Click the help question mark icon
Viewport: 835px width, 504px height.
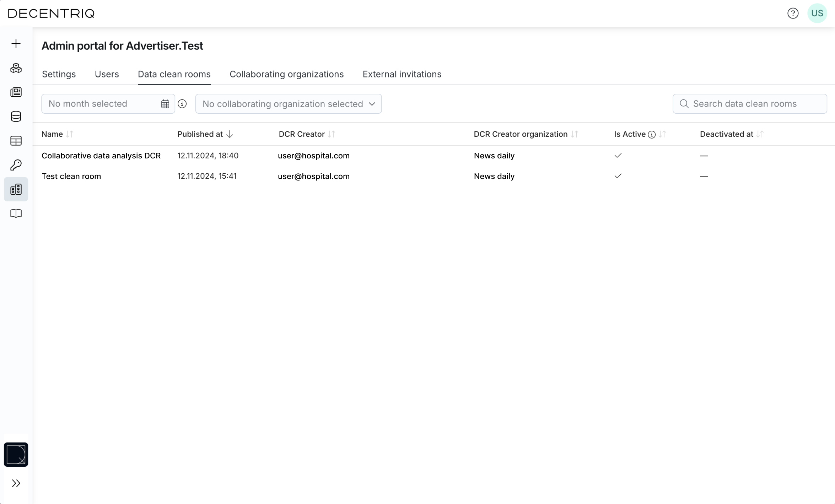[x=793, y=13]
